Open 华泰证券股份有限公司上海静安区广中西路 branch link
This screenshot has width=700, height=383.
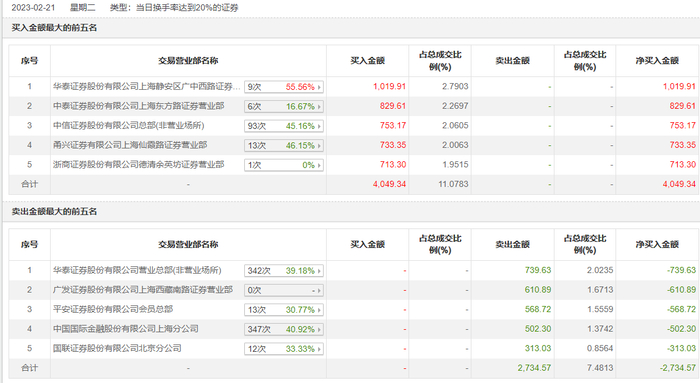click(147, 87)
